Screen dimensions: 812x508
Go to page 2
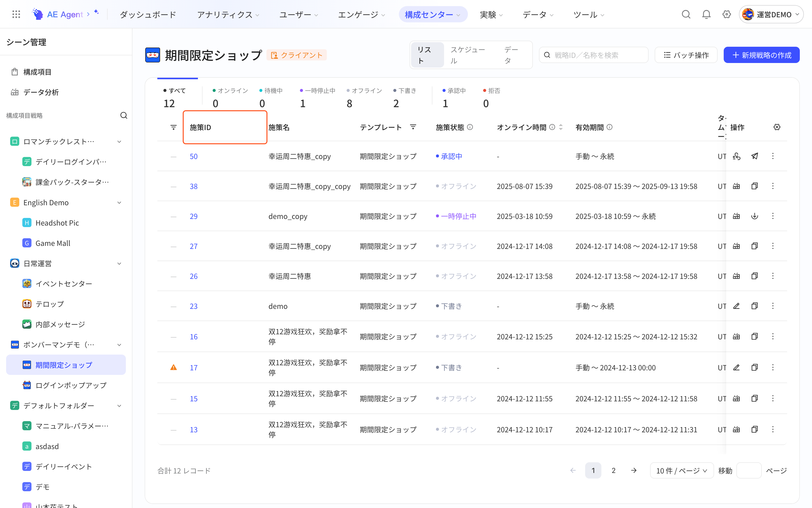tap(613, 470)
